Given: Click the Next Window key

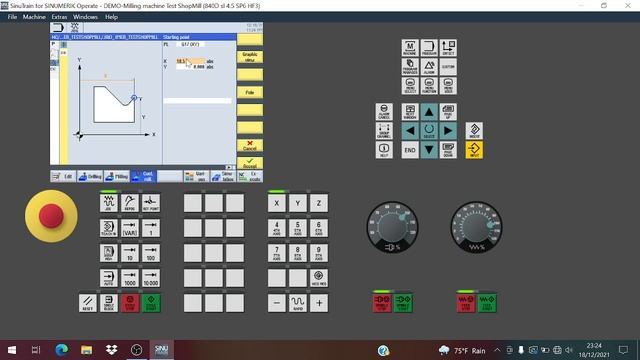Looking at the screenshot, I should click(x=410, y=111).
